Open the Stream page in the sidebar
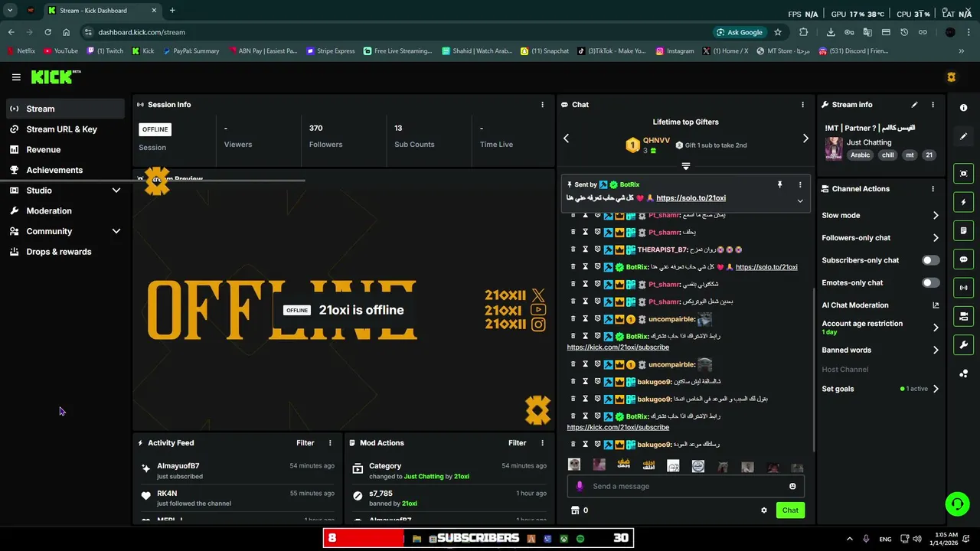 [x=65, y=109]
